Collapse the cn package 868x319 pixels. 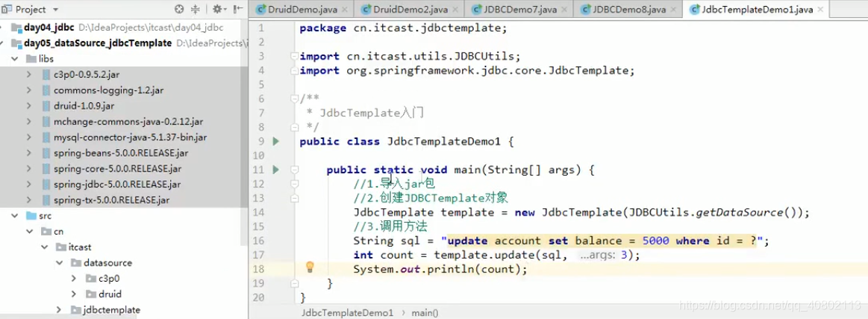(29, 232)
